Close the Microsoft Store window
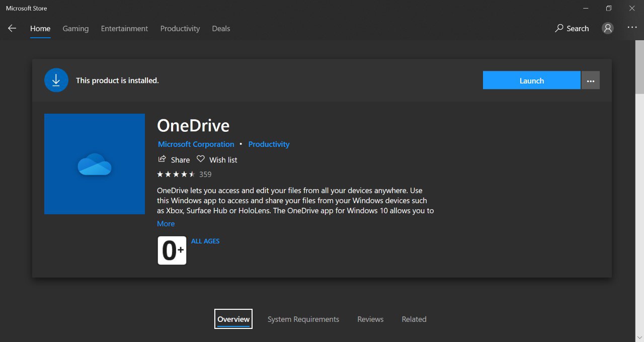Viewport: 644px width, 342px height. (632, 8)
